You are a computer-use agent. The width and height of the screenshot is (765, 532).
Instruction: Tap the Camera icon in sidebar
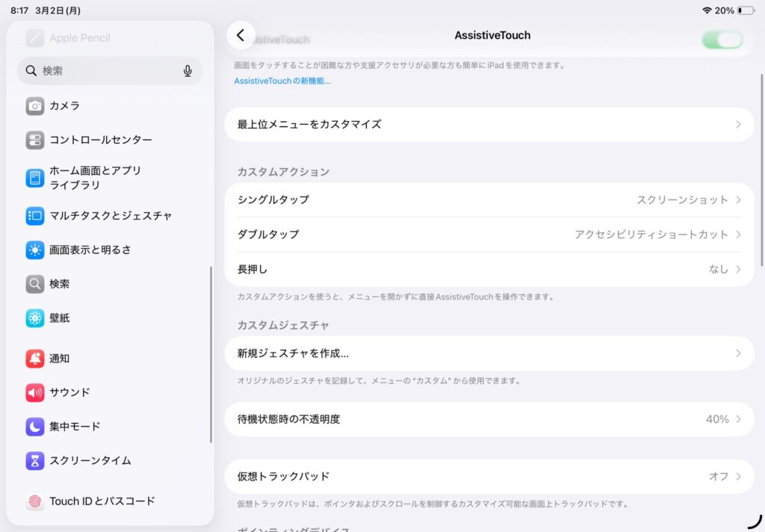pos(35,106)
